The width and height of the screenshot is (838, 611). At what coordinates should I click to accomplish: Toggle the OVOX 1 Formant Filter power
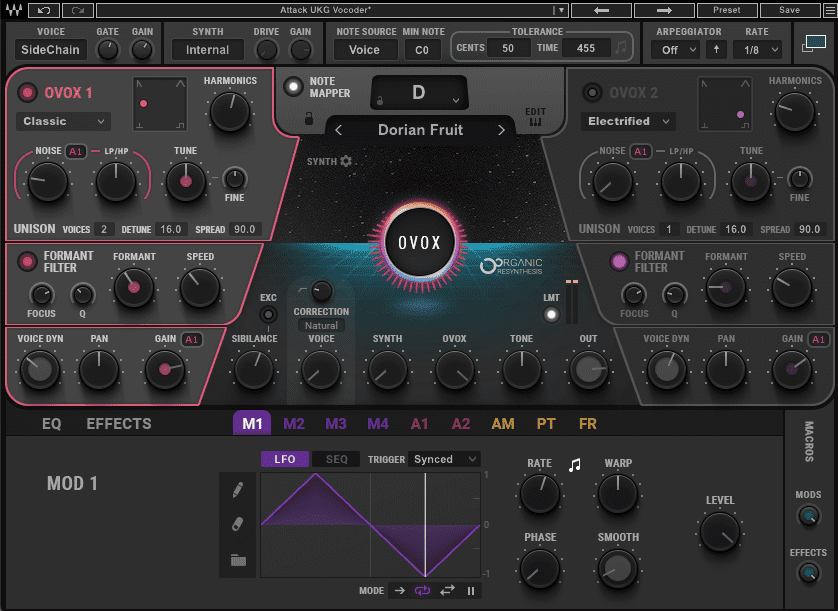point(27,261)
